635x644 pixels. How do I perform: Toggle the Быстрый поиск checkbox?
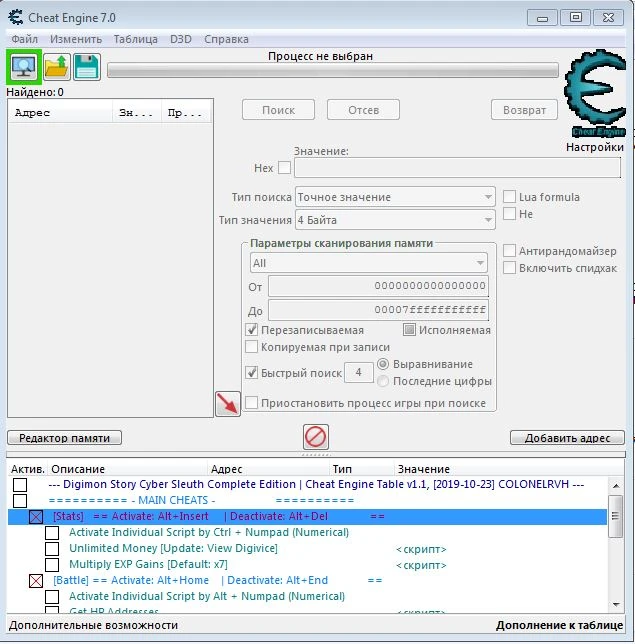pos(251,373)
